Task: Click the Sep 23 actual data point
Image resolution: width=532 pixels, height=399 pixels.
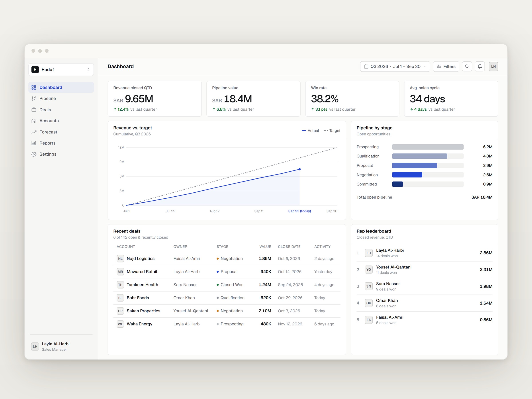Action: coord(299,169)
